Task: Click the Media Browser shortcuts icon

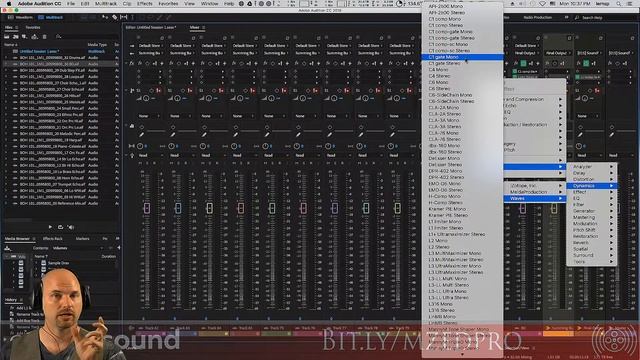Action: (x=7, y=248)
